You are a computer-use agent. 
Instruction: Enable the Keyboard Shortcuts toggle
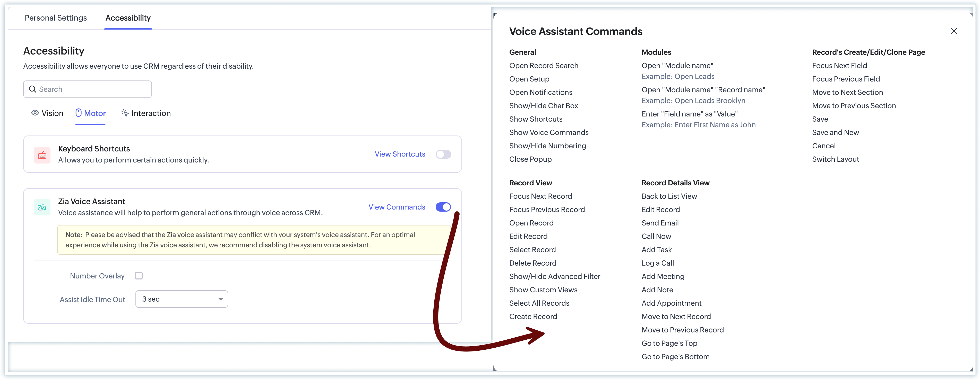click(443, 154)
